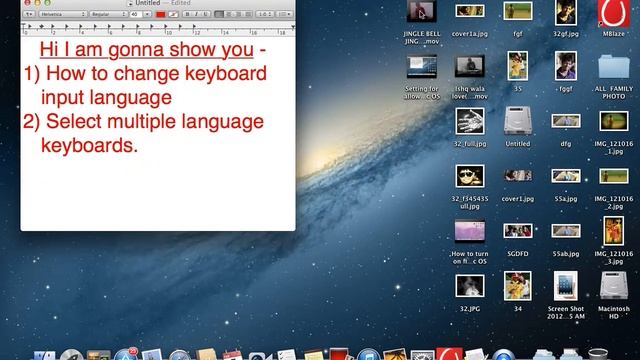Select 'How to turn on fi...c OS' file

pos(469,242)
